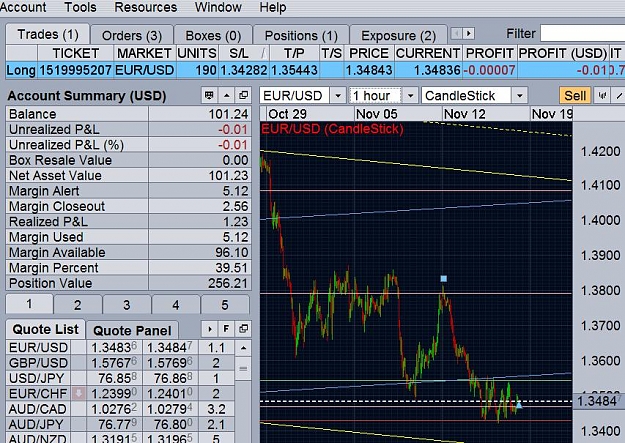The image size is (625, 443).
Task: Click the current price label 1.3484 on the chart axis
Action: 599,401
